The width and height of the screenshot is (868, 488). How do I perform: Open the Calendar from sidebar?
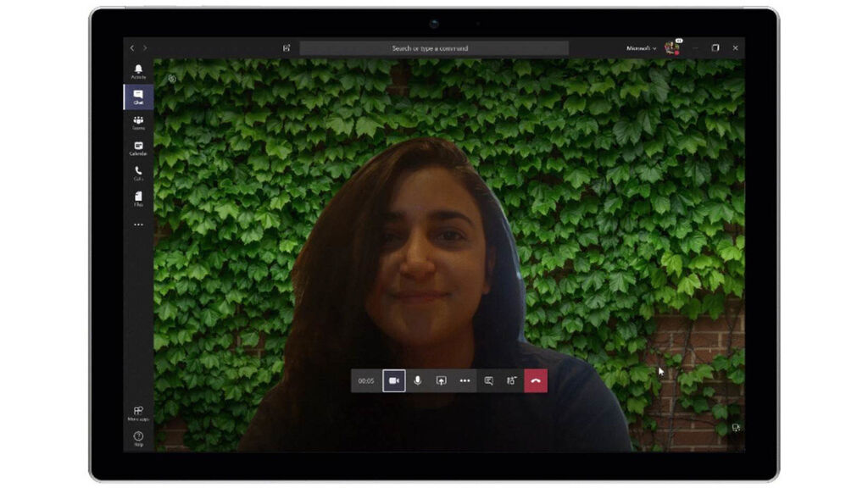tap(138, 147)
